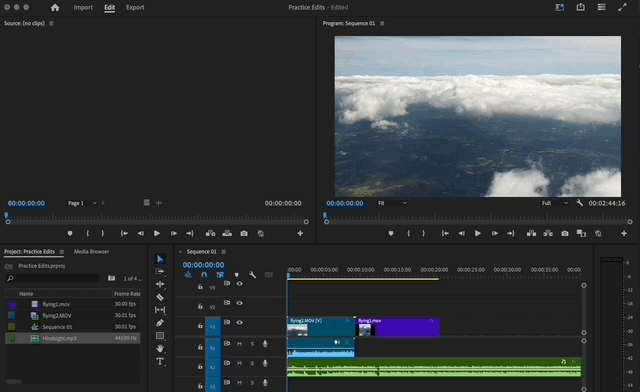
Task: Click the Program monitor button editor plus
Action: (x=624, y=233)
